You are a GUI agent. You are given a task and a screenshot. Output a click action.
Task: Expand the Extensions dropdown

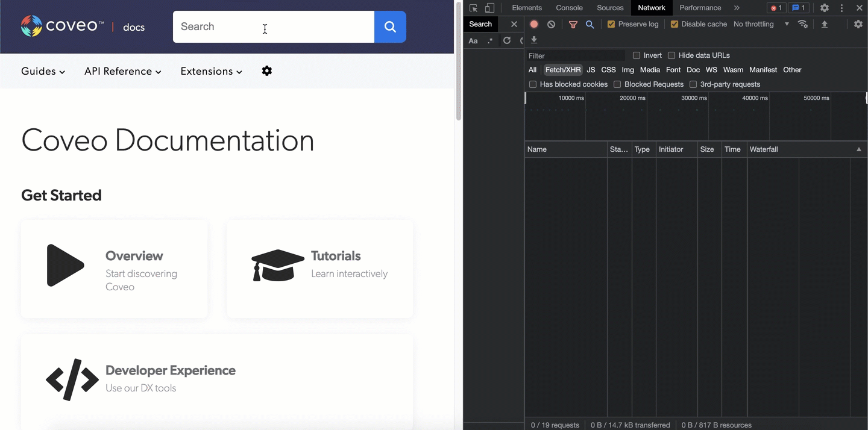pos(212,71)
